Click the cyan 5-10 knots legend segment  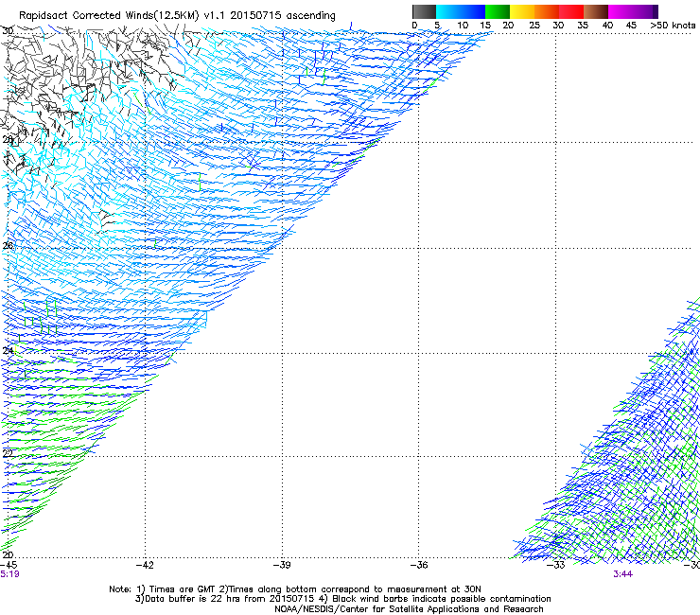448,11
